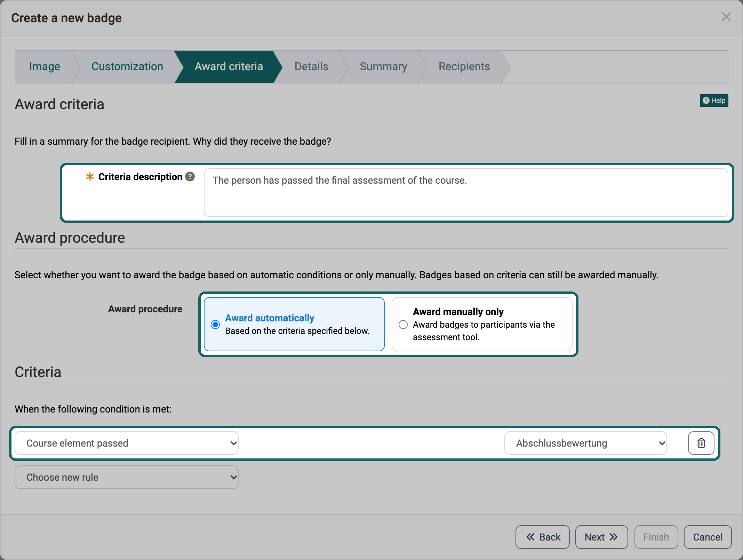Select Award manually only radio option
Viewport: 743px width, 560px height.
click(x=403, y=325)
